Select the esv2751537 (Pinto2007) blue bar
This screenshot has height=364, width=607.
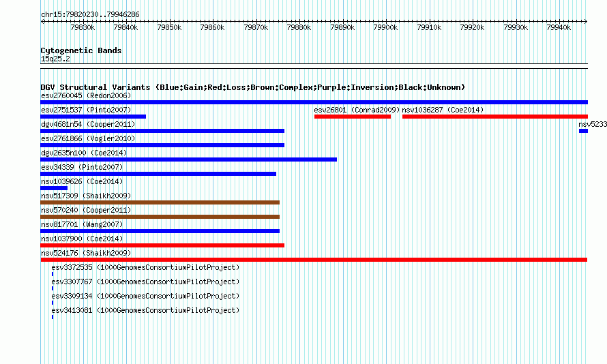93,117
